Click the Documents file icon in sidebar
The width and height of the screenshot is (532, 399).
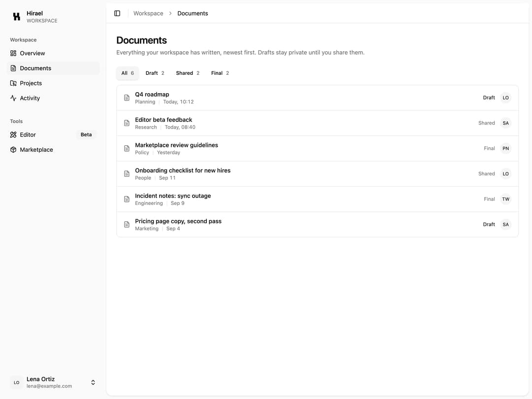[13, 68]
